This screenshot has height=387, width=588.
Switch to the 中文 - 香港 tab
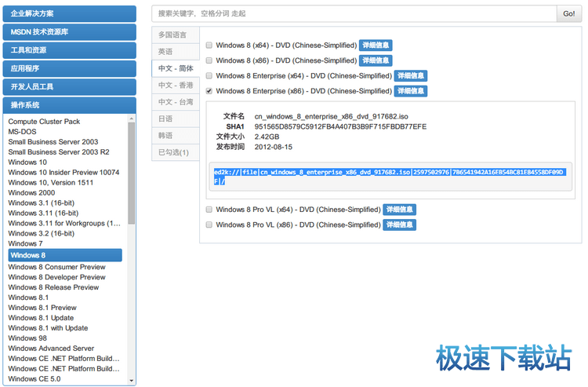tap(176, 86)
